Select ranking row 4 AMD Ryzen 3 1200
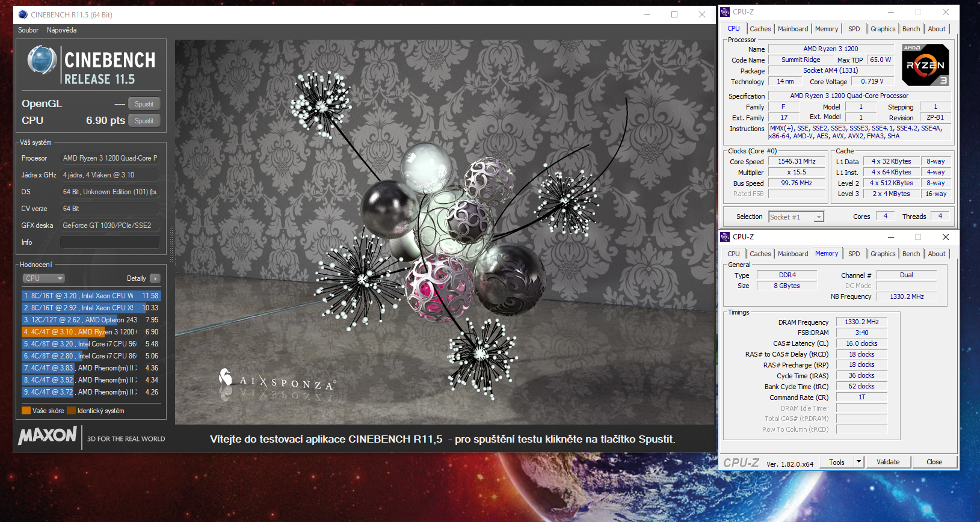 coord(91,332)
